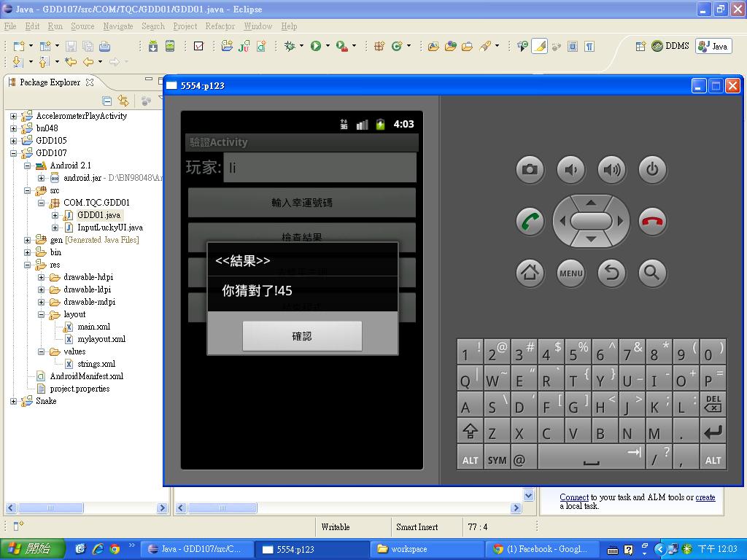This screenshot has height=560, width=747.
Task: Run the project with green play icon
Action: [x=315, y=46]
